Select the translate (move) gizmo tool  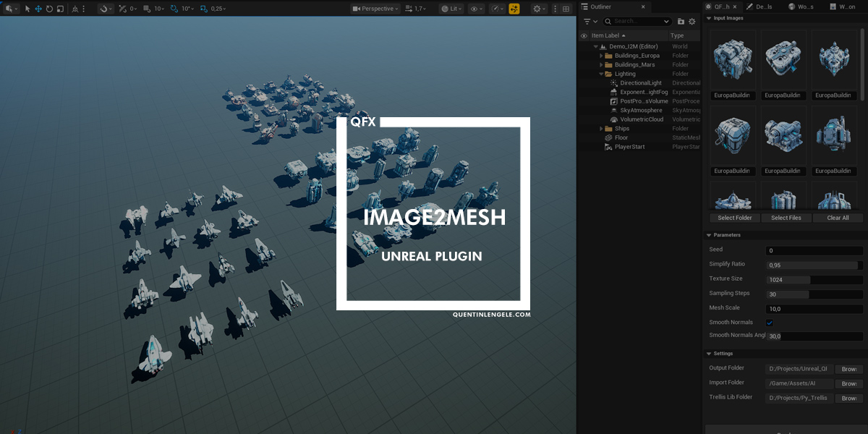coord(38,9)
